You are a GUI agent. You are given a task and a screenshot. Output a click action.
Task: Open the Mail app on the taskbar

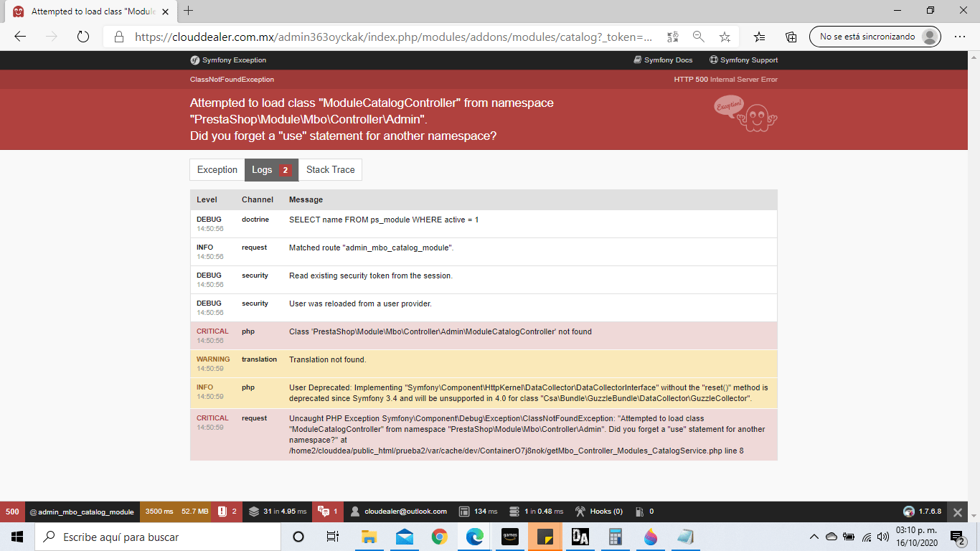tap(404, 537)
